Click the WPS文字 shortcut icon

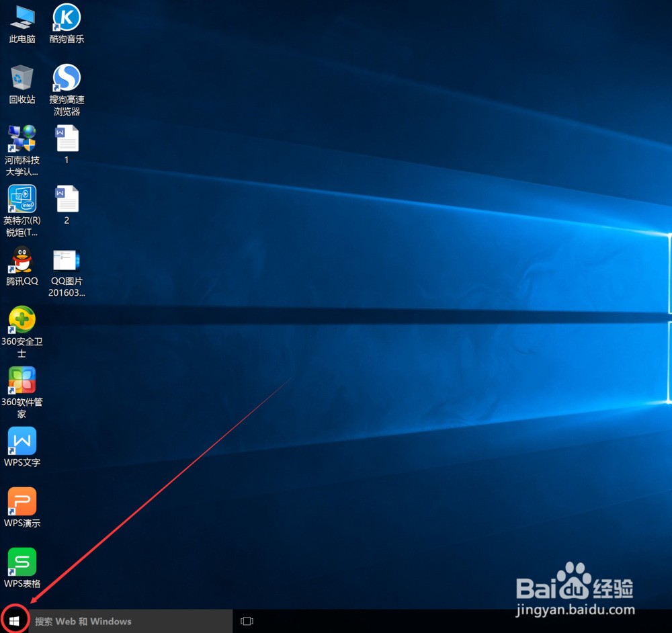point(22,441)
